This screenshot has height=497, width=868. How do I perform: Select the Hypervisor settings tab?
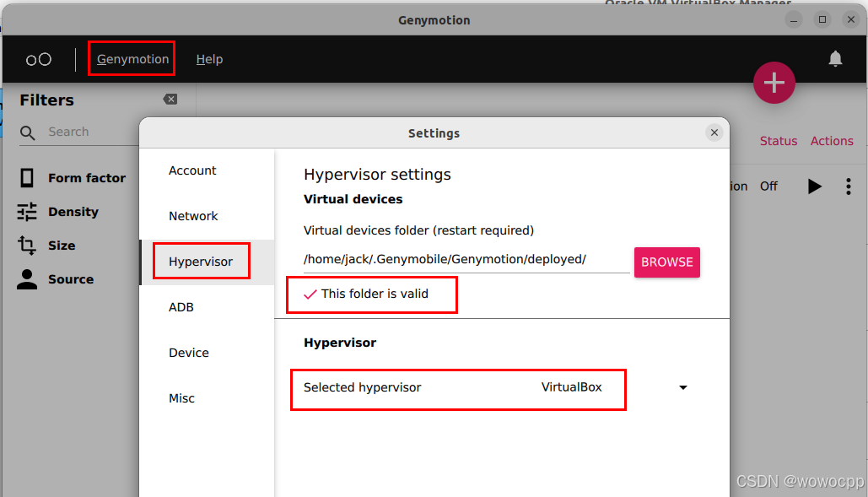tap(207, 262)
